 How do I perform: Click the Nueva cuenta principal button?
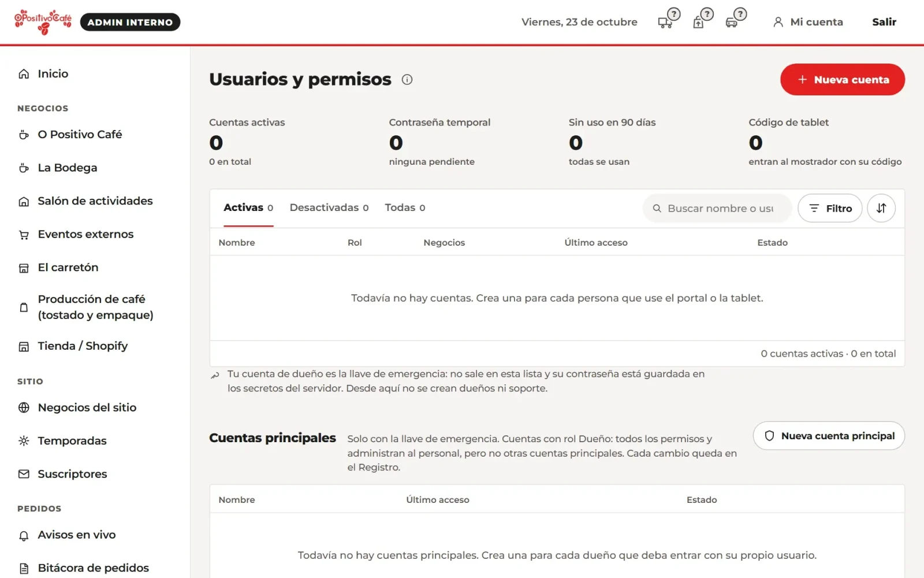(x=829, y=436)
